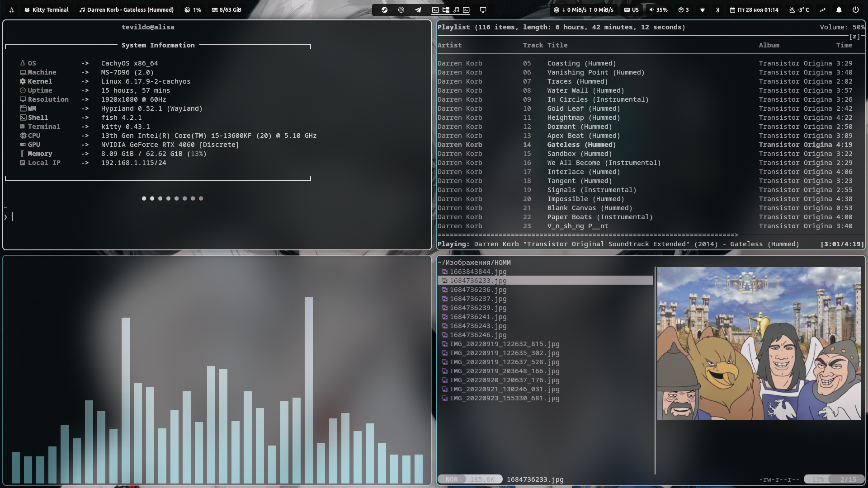
Task: Toggle the idle inhibitor zzz icon
Action: click(822, 9)
